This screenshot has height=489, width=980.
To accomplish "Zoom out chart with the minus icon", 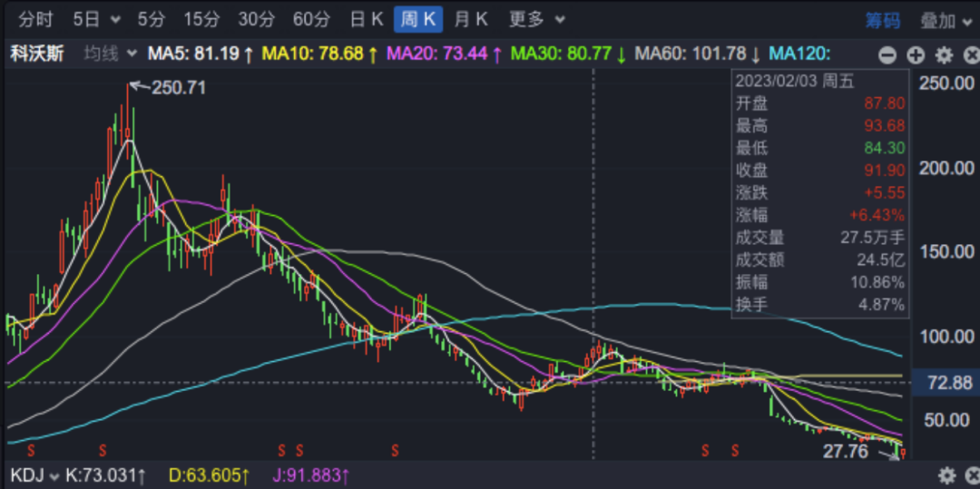I will click(x=888, y=55).
